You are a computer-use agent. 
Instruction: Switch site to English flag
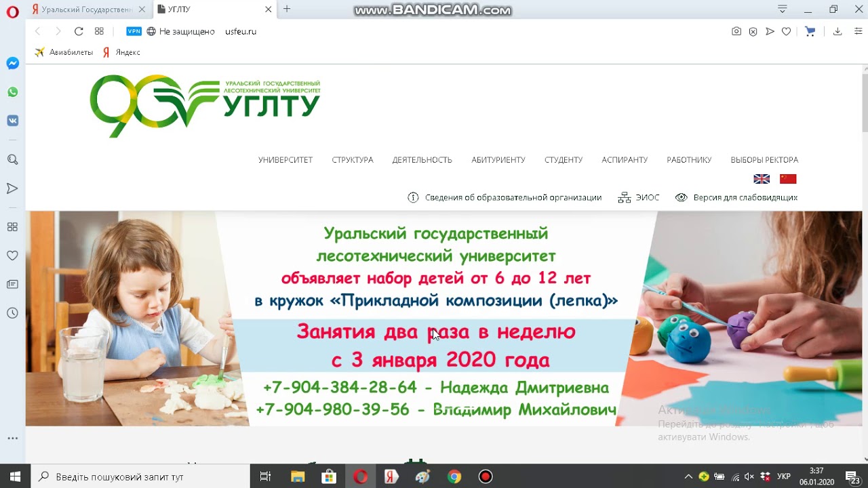762,179
